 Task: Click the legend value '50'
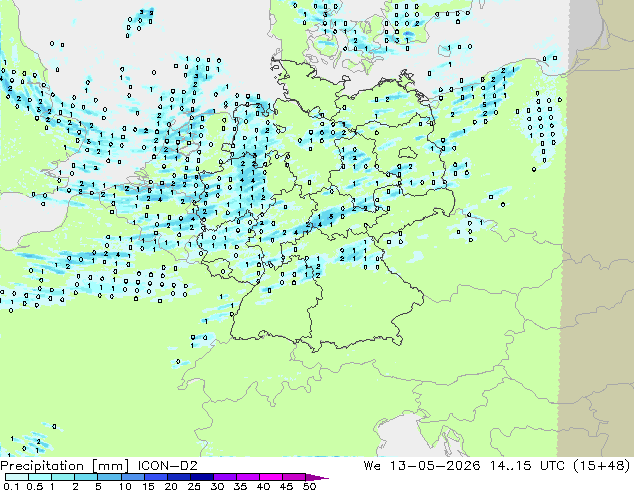click(309, 486)
